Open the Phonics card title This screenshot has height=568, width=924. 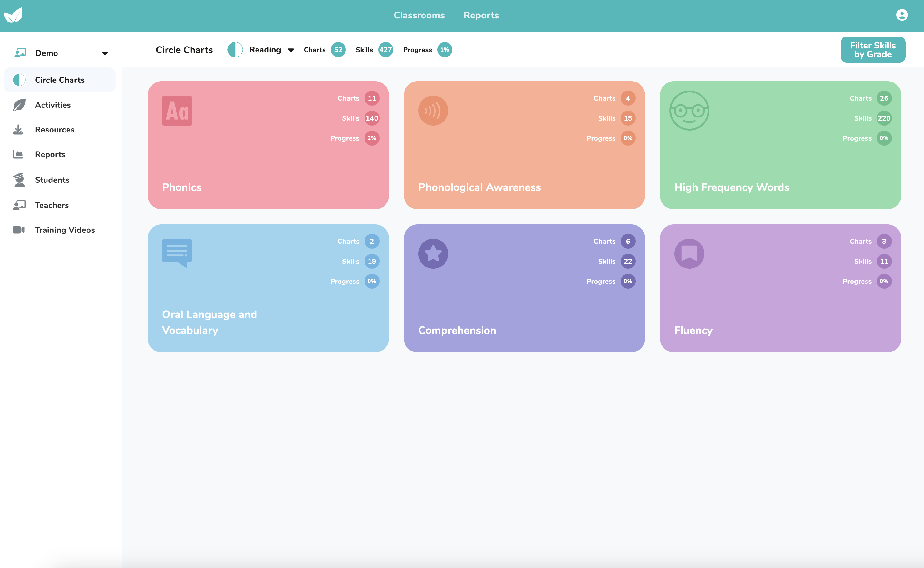(181, 187)
